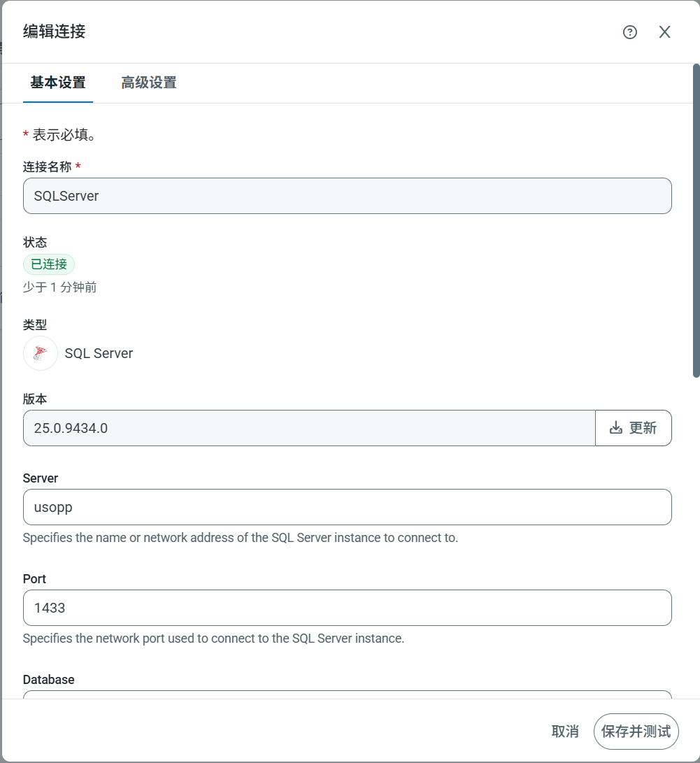Open the 高级设置 tab
The width and height of the screenshot is (700, 763).
tap(148, 83)
